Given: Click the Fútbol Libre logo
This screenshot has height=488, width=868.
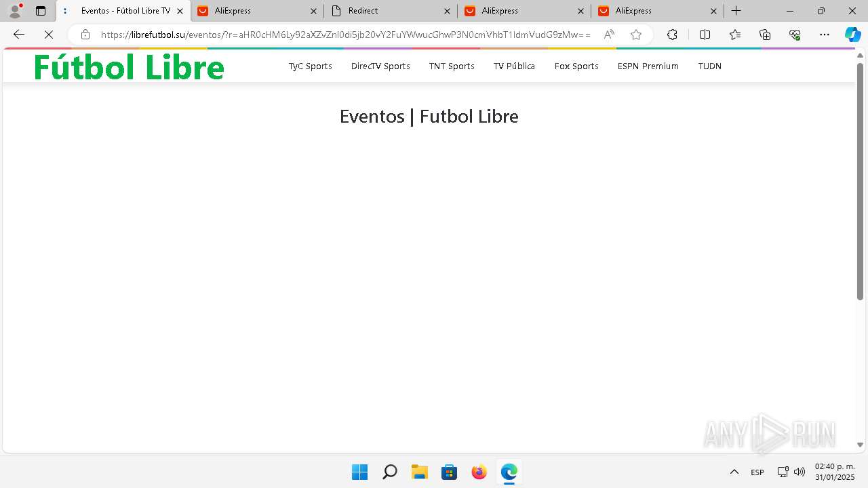Looking at the screenshot, I should (129, 66).
